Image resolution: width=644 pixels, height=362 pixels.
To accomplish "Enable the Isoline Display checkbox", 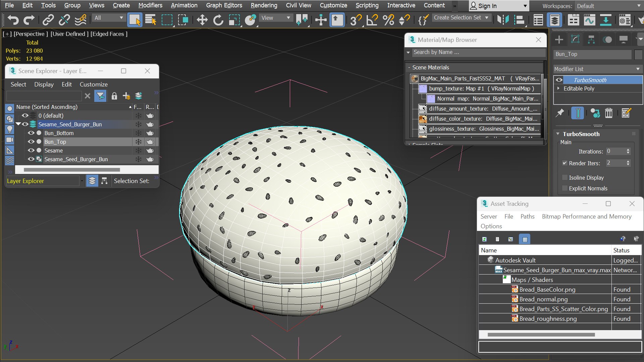I will pyautogui.click(x=565, y=178).
